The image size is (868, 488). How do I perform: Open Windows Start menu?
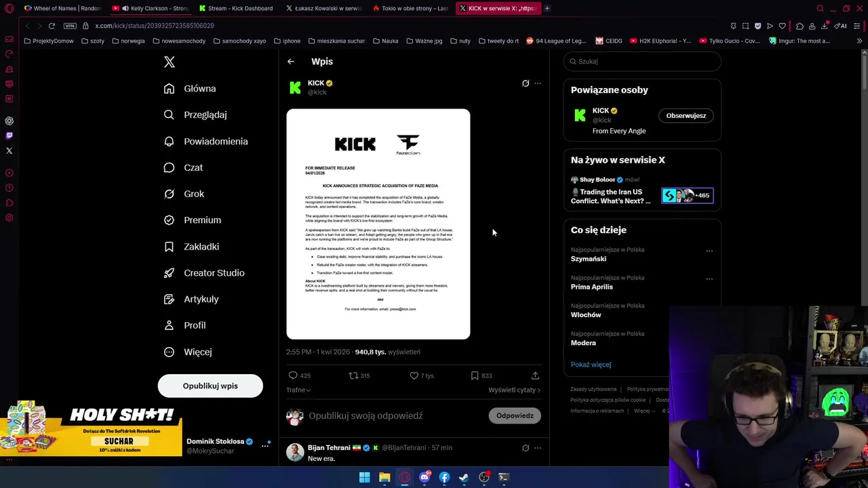(365, 477)
